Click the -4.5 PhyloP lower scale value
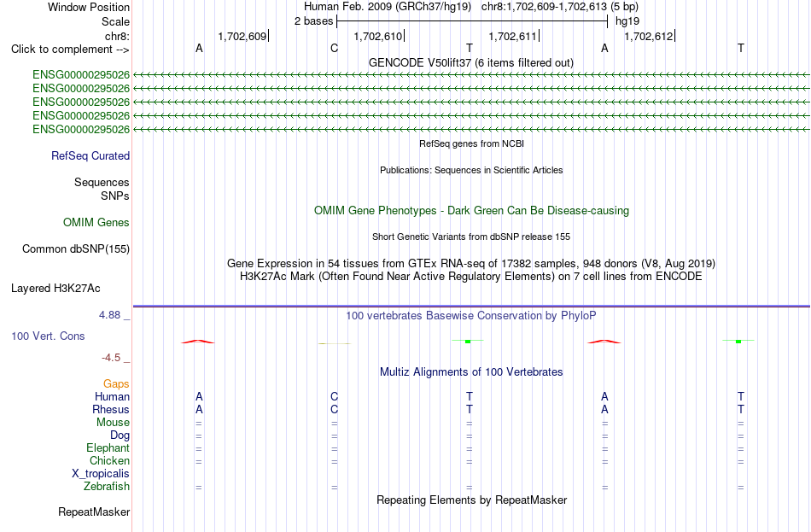 click(x=111, y=358)
